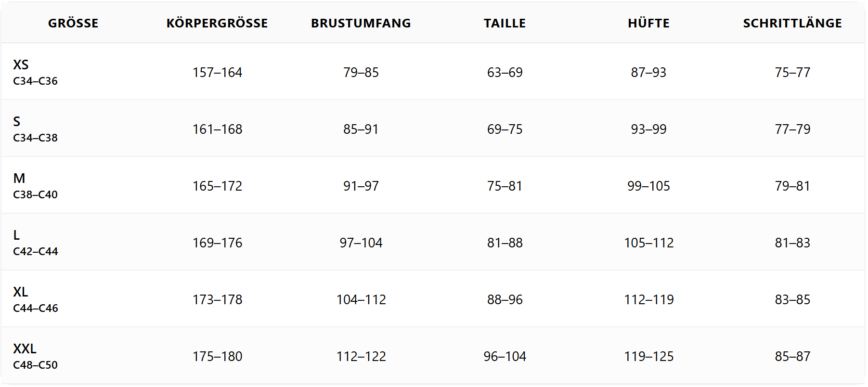Screen dimensions: 868x387
Task: Select waist value 81–88
Action: coord(505,243)
